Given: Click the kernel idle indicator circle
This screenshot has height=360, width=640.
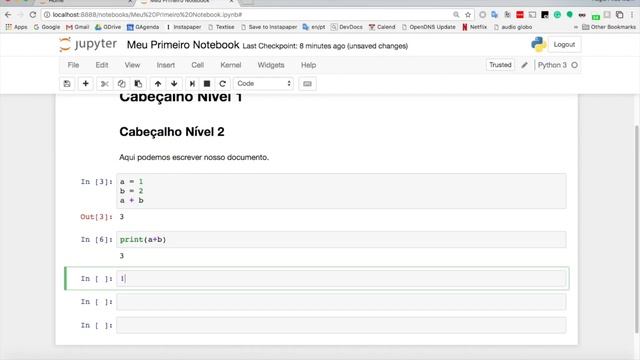Looking at the screenshot, I should 574,65.
